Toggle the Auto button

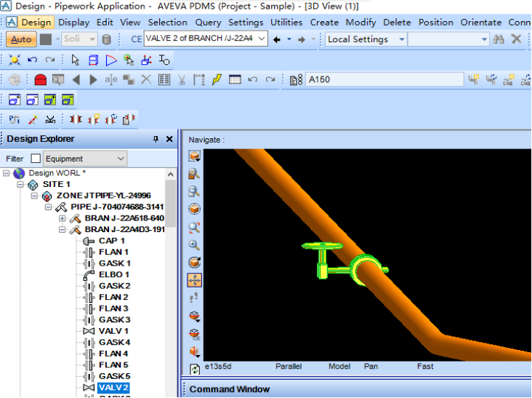click(x=21, y=39)
